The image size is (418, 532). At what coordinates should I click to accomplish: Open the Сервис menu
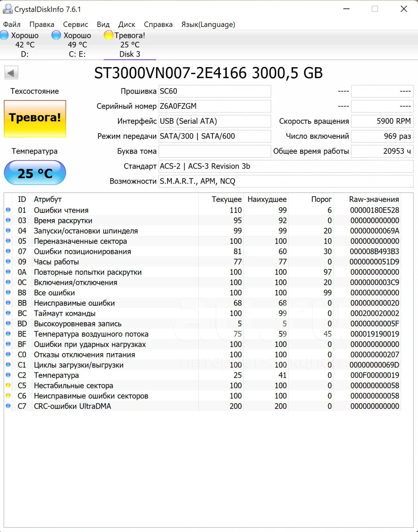(x=75, y=24)
